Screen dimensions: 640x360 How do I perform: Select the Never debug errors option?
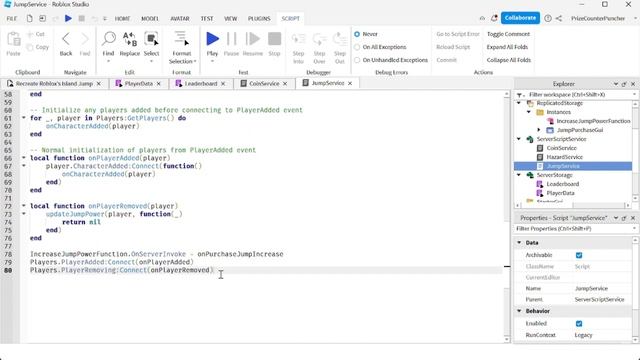(357, 34)
